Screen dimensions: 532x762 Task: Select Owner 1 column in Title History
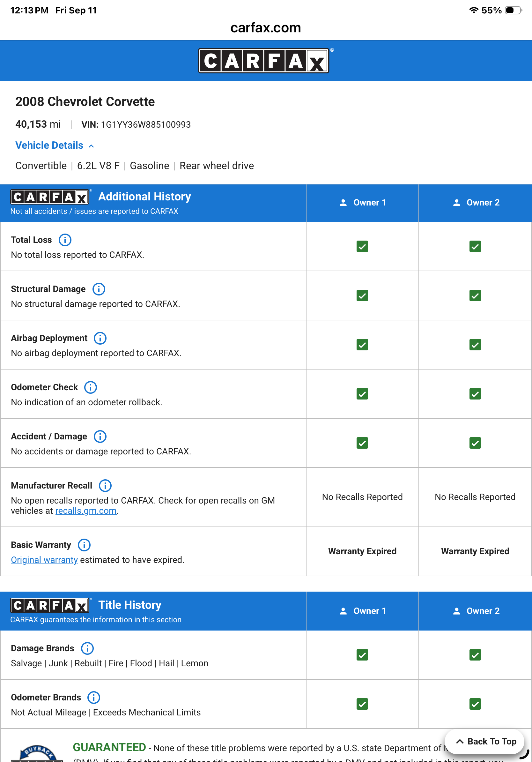click(362, 611)
